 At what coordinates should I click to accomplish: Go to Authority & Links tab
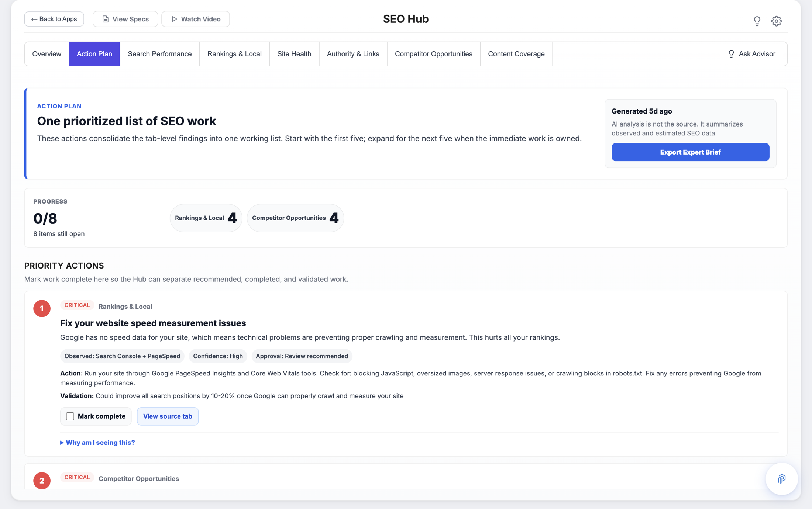353,54
